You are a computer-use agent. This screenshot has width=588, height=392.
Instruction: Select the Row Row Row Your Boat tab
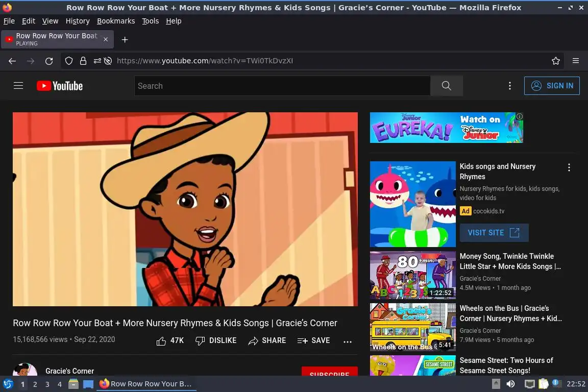click(57, 39)
